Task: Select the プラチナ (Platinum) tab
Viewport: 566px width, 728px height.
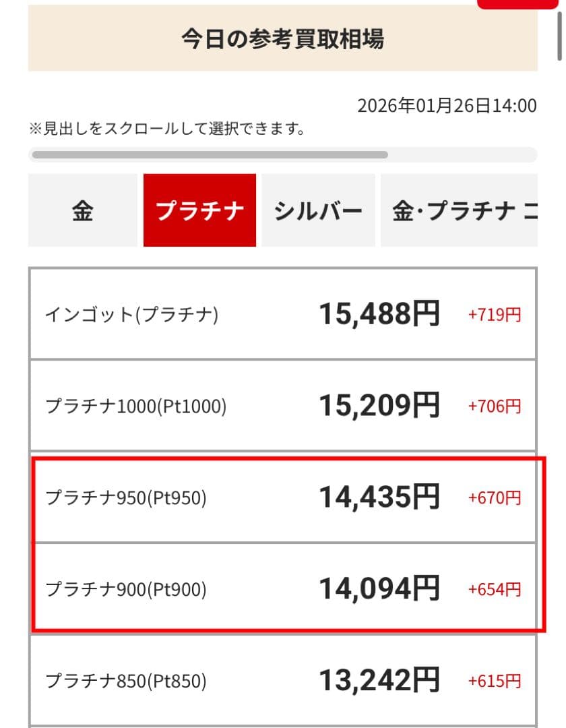Action: click(200, 210)
